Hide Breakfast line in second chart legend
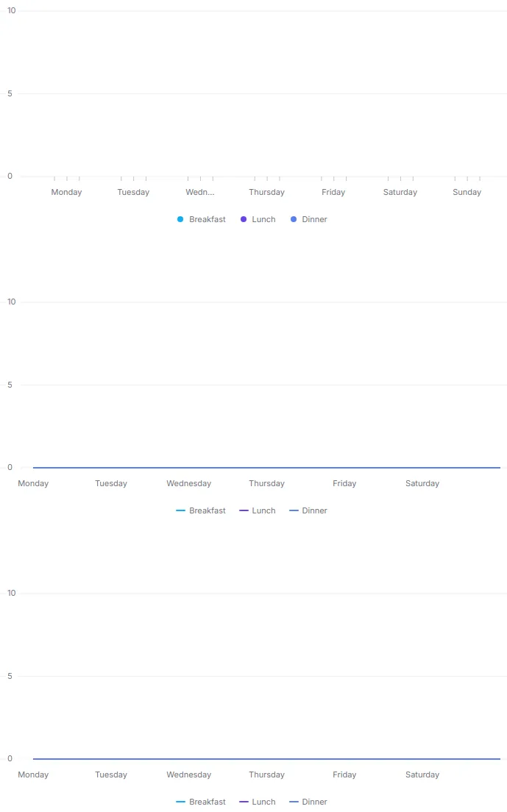 tap(201, 510)
